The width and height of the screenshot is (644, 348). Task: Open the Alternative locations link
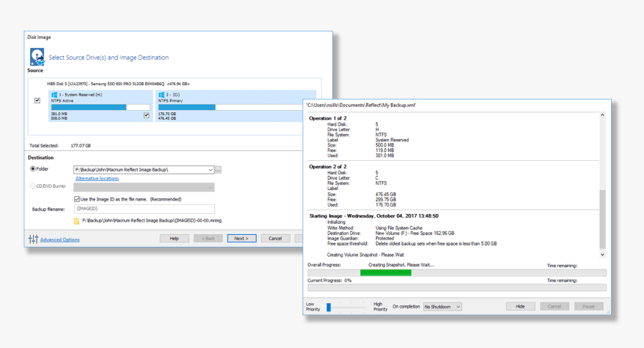point(97,179)
